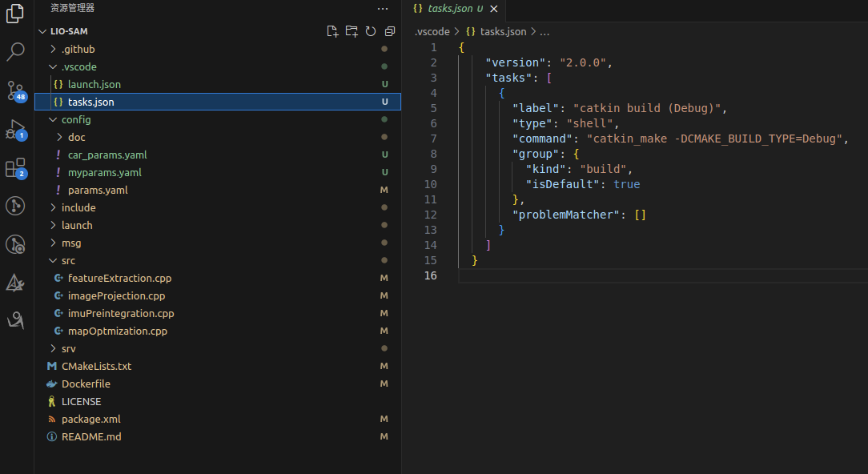Click the empty line 16 in editor

coord(641,275)
